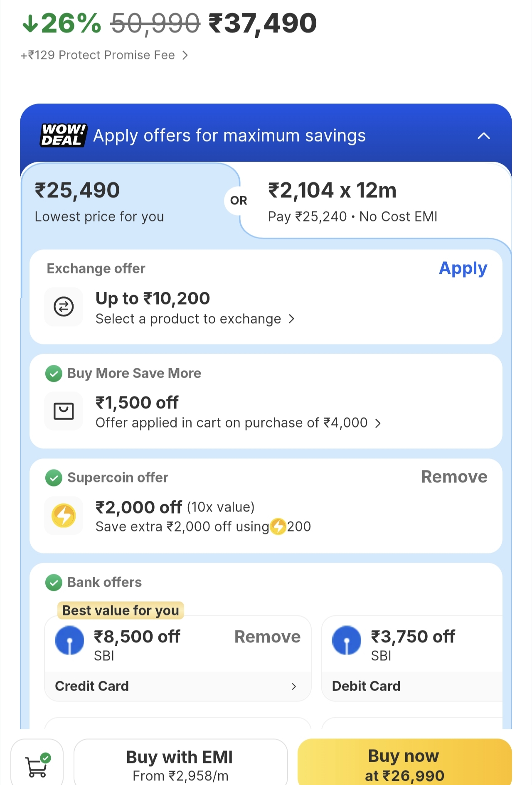Tap the Supercoin lightning icon
The width and height of the screenshot is (532, 785).
[x=64, y=516]
